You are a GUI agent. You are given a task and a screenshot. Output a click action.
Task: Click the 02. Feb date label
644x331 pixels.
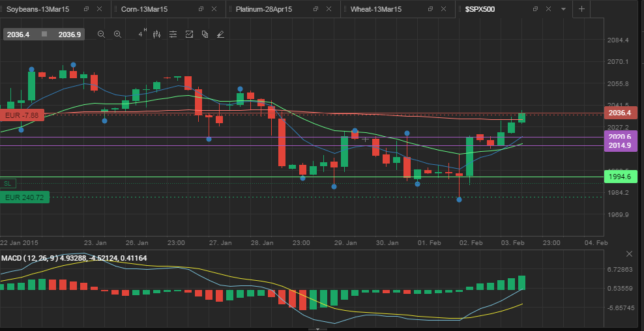pyautogui.click(x=471, y=242)
